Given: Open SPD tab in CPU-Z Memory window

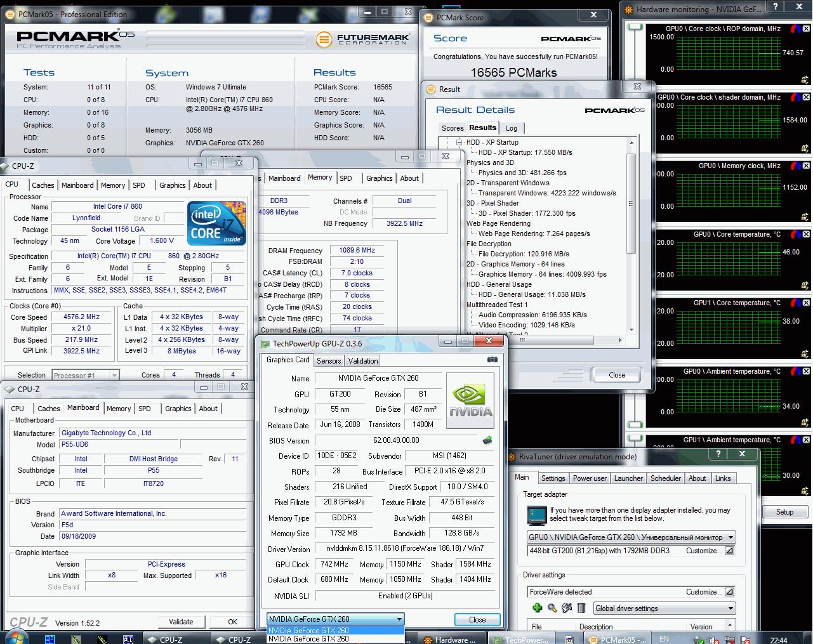Looking at the screenshot, I should [x=346, y=178].
